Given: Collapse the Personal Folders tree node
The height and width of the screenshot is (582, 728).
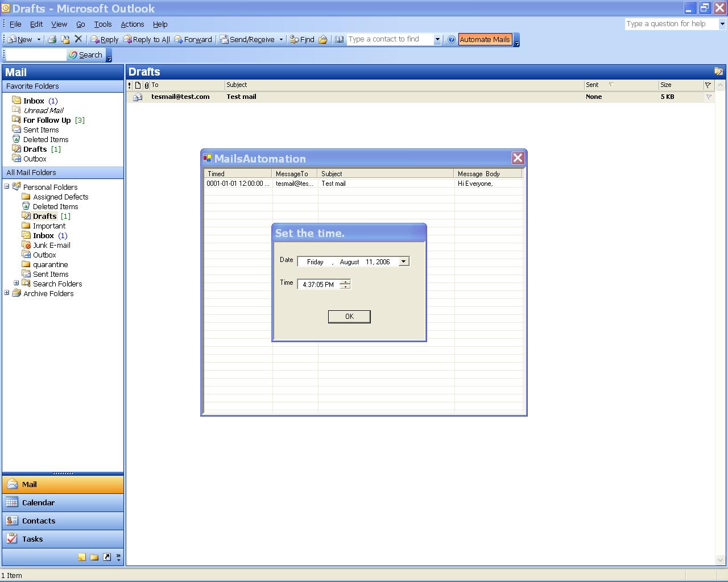Looking at the screenshot, I should click(7, 186).
